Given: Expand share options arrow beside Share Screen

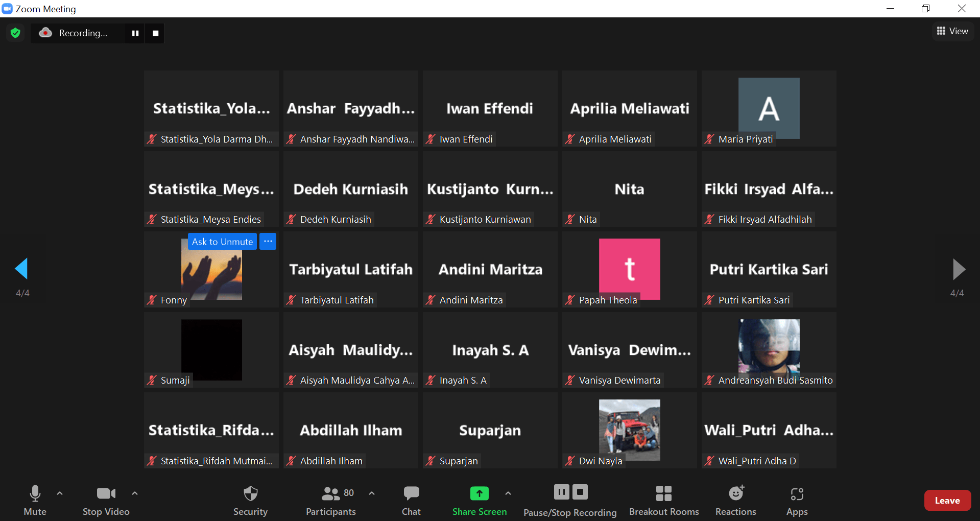Looking at the screenshot, I should point(508,493).
